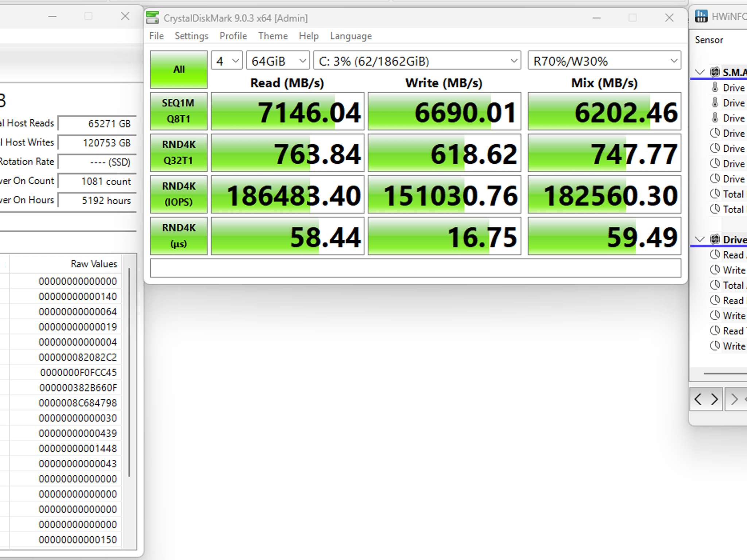Click the Drive group chip icon in HWiNFO

pos(715,239)
